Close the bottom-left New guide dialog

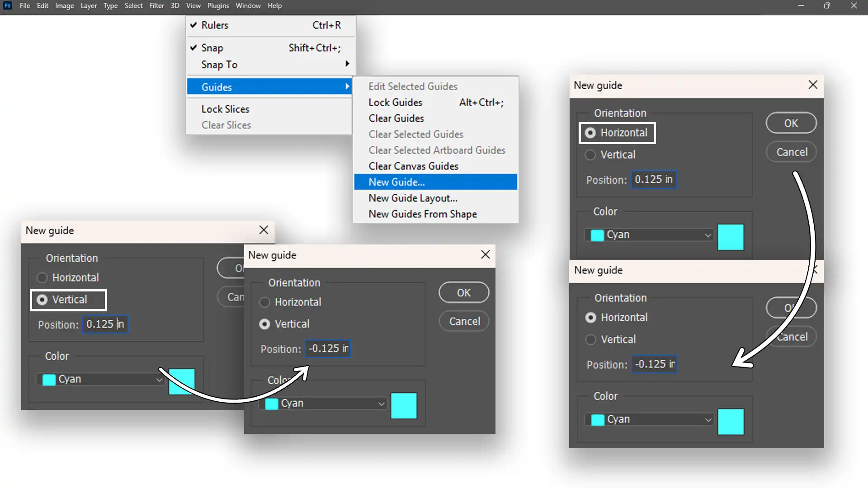pyautogui.click(x=264, y=230)
